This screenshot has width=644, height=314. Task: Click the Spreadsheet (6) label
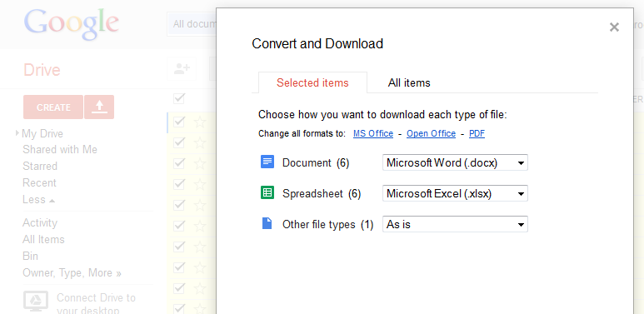point(322,194)
